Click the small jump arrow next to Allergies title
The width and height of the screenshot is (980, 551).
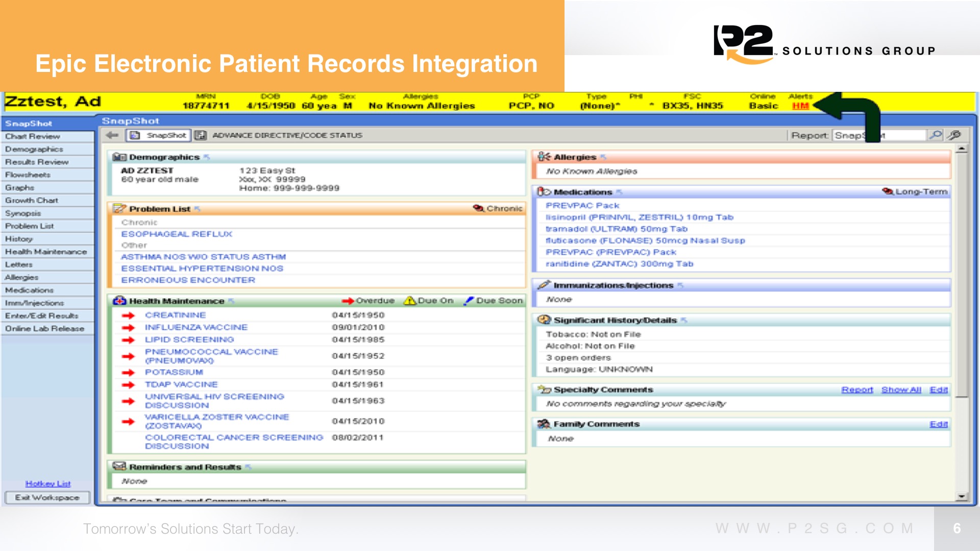click(x=603, y=157)
